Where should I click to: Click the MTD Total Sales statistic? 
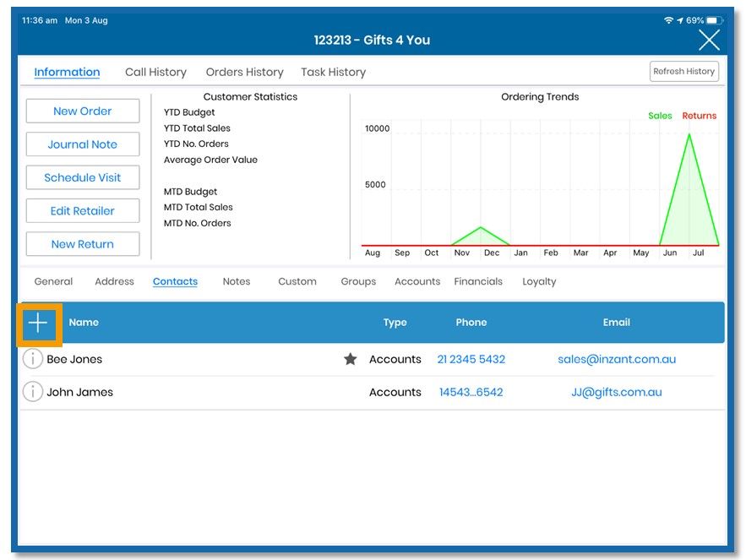199,207
